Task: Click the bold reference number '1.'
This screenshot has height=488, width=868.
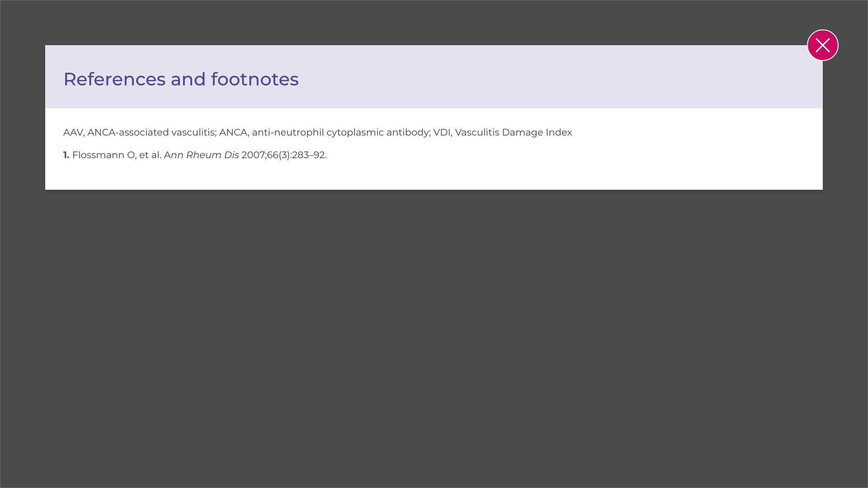Action: tap(66, 155)
